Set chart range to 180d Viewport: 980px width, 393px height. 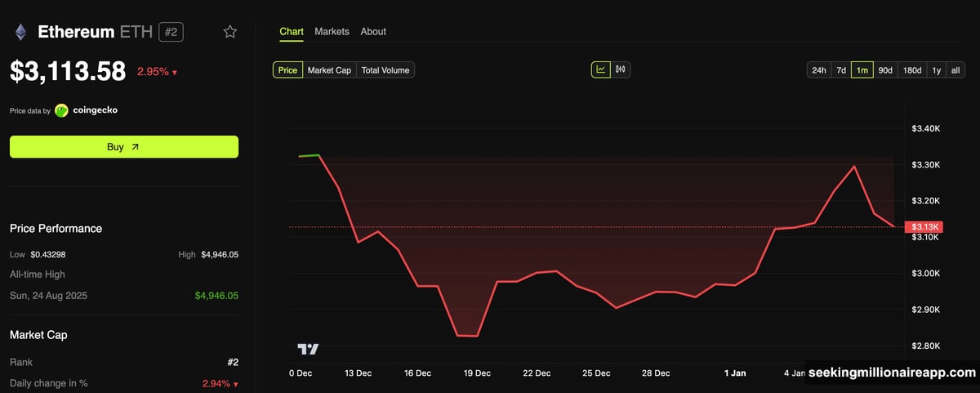912,70
